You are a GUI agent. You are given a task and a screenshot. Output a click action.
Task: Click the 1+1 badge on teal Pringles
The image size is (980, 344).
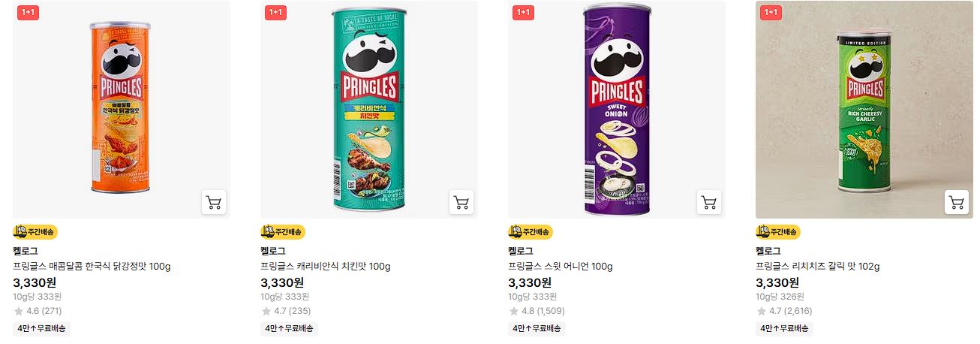pos(275,12)
